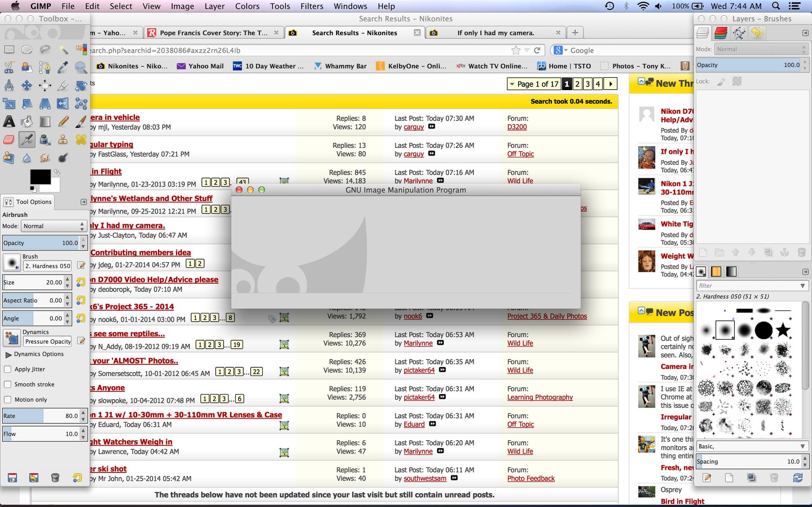
Task: Select the Pencil tool in the toolbox
Action: click(x=63, y=122)
